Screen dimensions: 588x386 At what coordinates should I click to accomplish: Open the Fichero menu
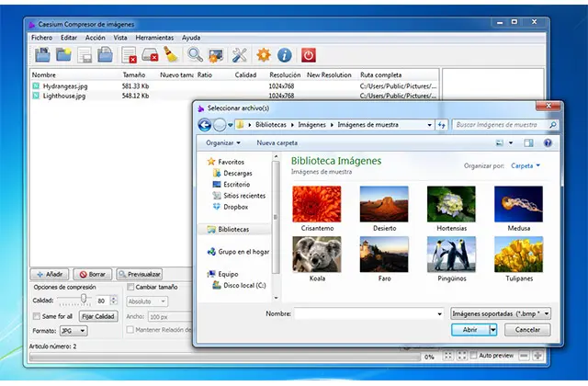click(x=41, y=38)
